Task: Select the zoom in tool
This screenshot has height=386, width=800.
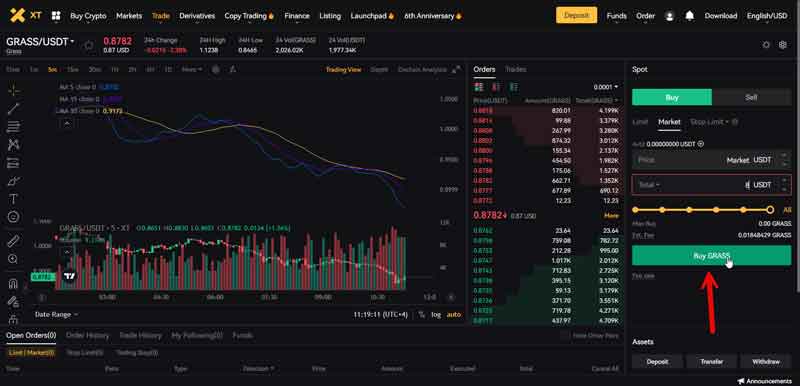Action: point(14,259)
